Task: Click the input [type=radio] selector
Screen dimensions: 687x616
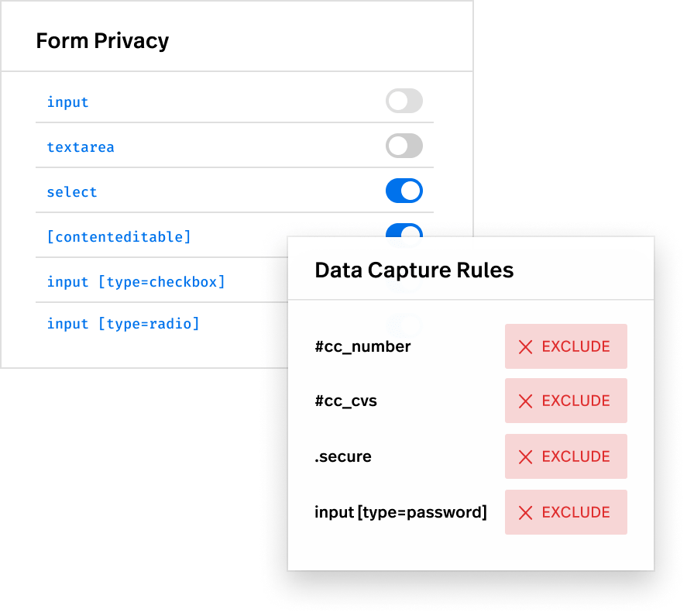Action: click(123, 324)
